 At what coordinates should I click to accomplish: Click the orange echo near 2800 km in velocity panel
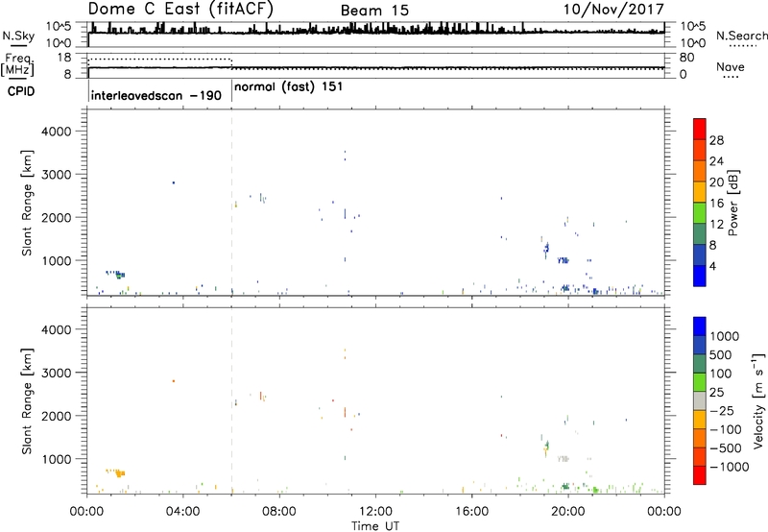[x=173, y=381]
